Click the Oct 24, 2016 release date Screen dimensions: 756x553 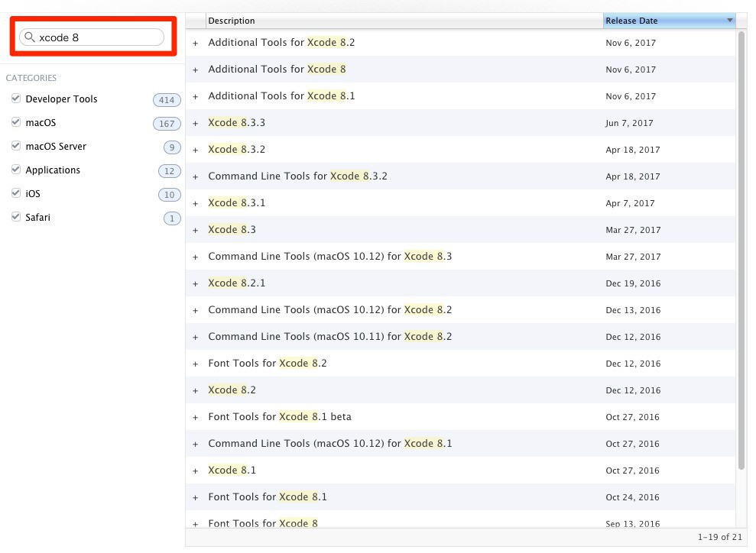point(633,497)
